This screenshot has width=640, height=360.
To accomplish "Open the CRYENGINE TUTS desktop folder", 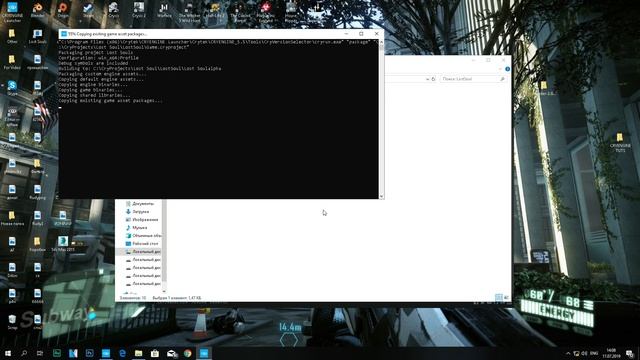I will tap(620, 142).
